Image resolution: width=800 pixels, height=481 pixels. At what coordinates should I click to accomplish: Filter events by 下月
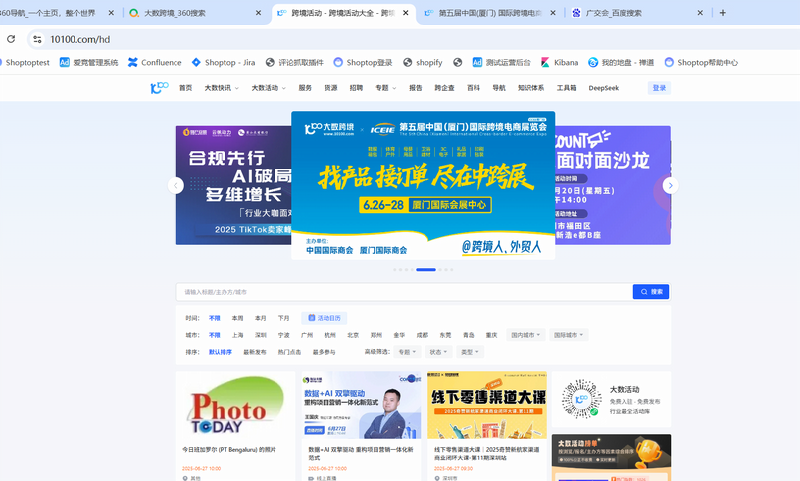pos(283,318)
